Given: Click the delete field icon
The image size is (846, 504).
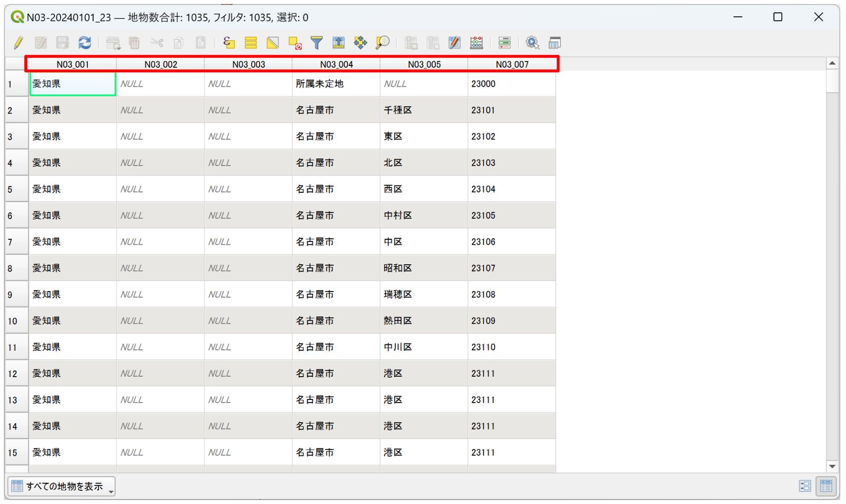Looking at the screenshot, I should click(x=433, y=43).
